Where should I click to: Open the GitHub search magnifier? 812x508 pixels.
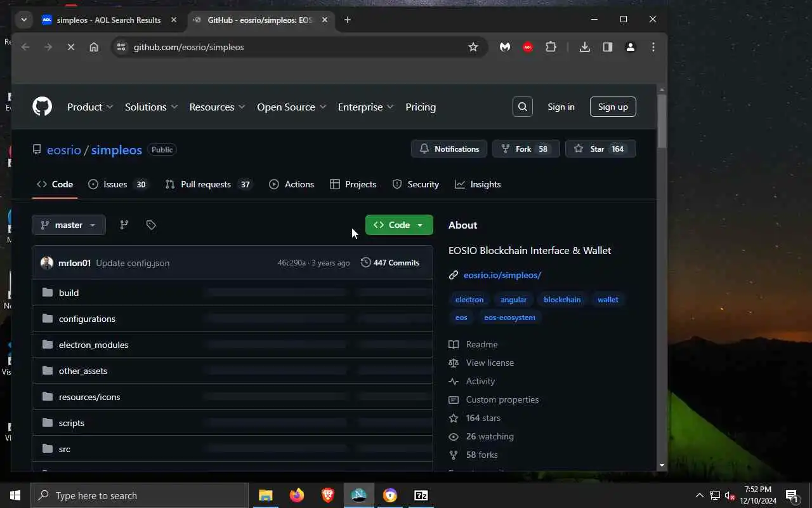coord(523,107)
